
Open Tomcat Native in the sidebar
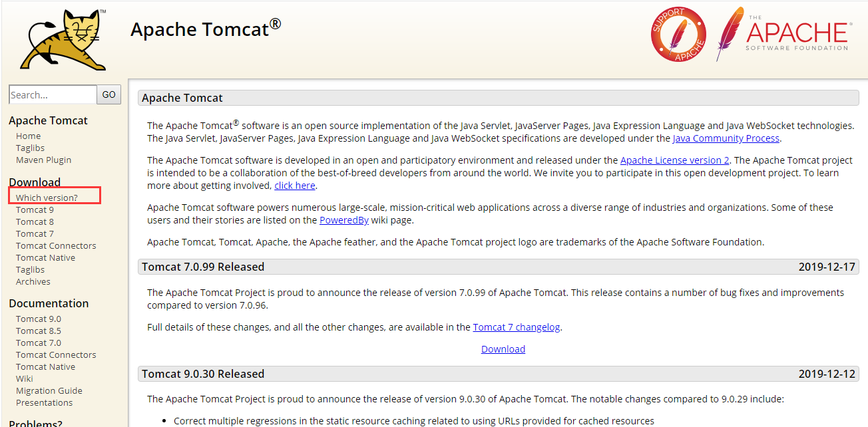click(45, 257)
